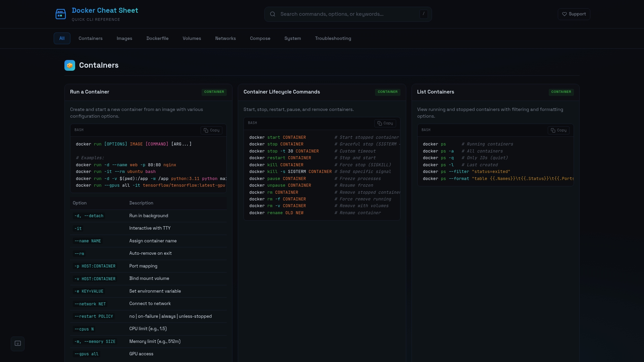Image resolution: width=644 pixels, height=362 pixels.
Task: Click the 'docker run -it --rm ubuntu bash' line
Action: tap(116, 172)
